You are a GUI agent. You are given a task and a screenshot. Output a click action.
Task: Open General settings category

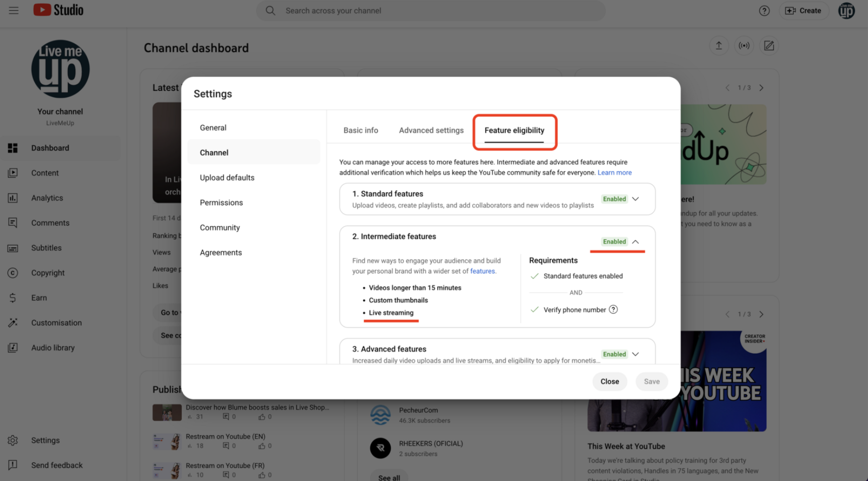254,128
